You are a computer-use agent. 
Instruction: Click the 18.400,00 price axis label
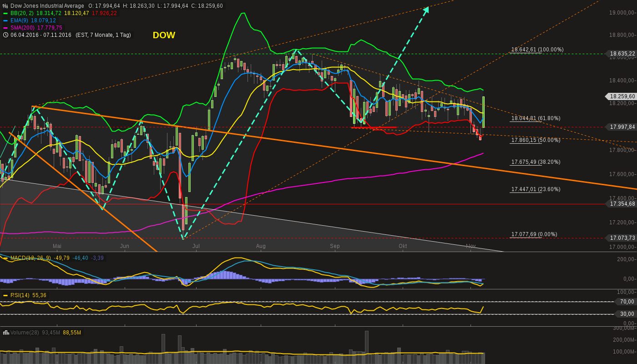coord(622,81)
